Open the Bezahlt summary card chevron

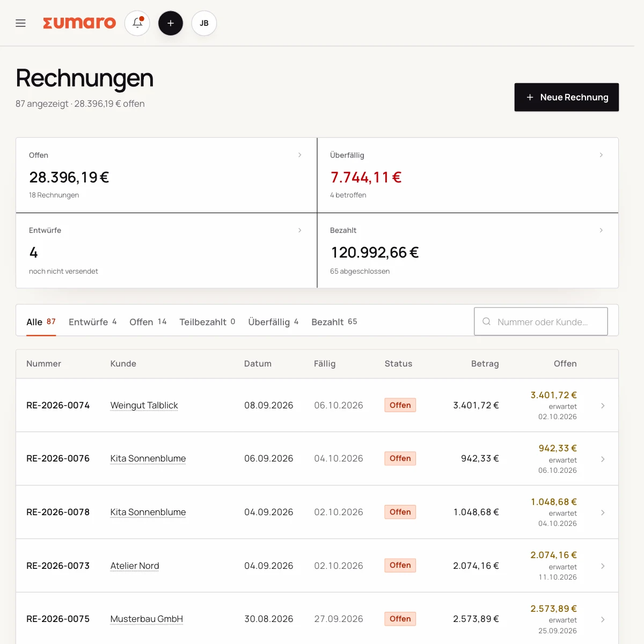click(x=601, y=230)
